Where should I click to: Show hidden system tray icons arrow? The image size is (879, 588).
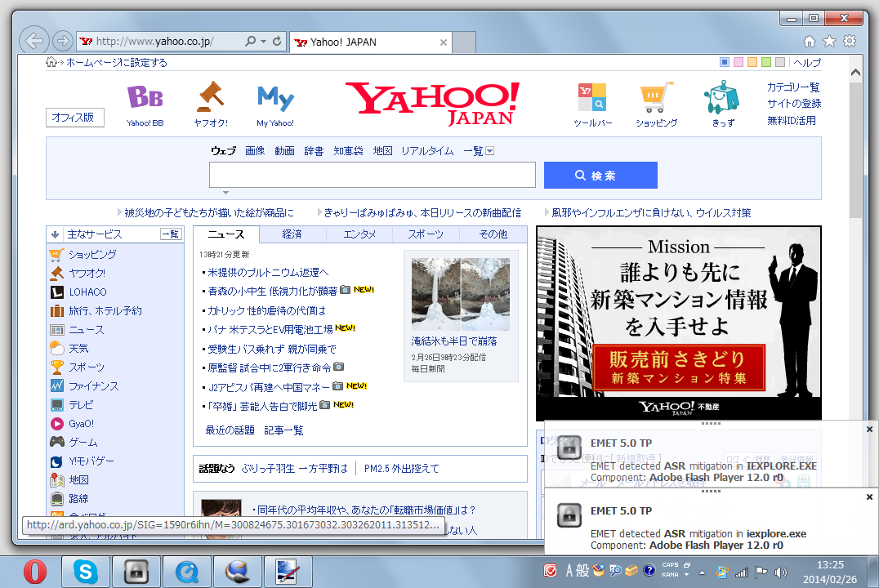point(702,572)
